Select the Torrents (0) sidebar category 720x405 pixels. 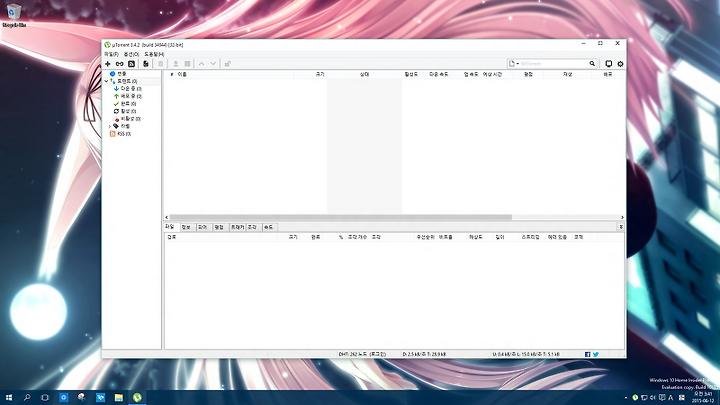pos(124,81)
